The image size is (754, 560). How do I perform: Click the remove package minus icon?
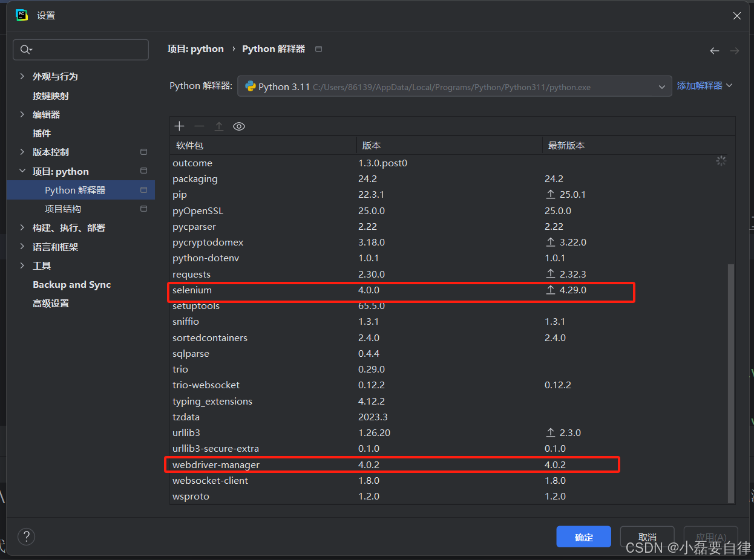pyautogui.click(x=199, y=126)
